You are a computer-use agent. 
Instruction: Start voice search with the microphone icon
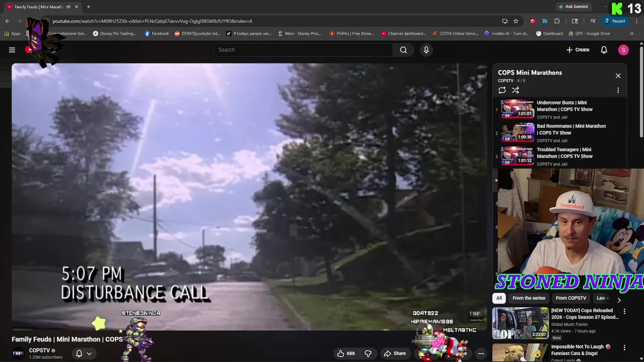[x=426, y=50]
